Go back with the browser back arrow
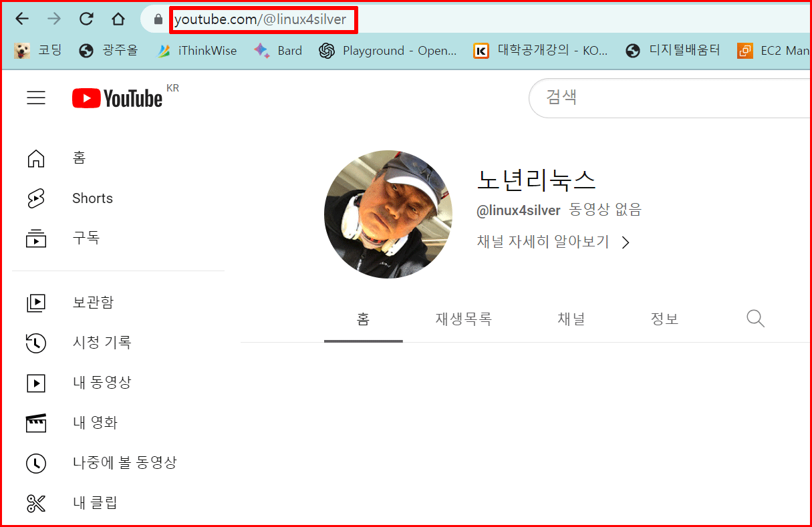This screenshot has width=812, height=527. [x=22, y=19]
